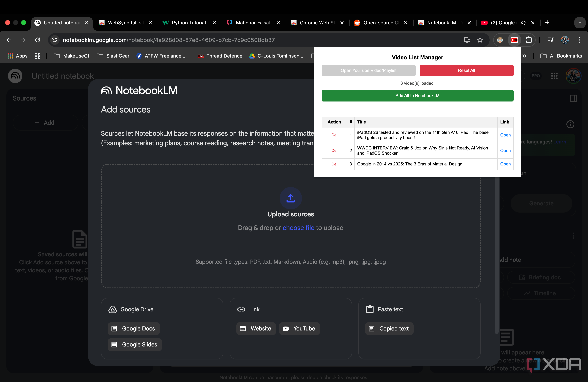588x382 pixels.
Task: Click the site info icon beside URL
Action: (55, 40)
